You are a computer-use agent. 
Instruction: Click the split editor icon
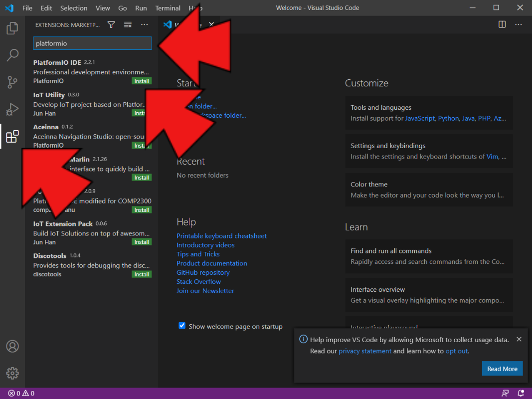(502, 24)
